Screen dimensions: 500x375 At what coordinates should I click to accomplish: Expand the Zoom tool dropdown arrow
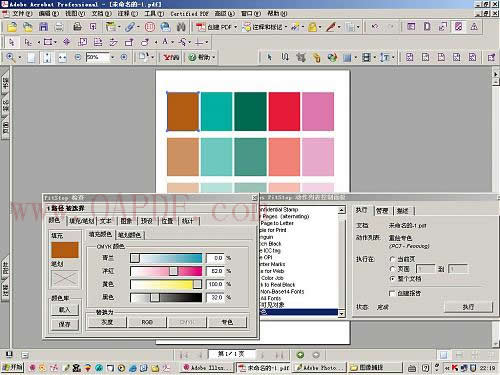(20, 58)
